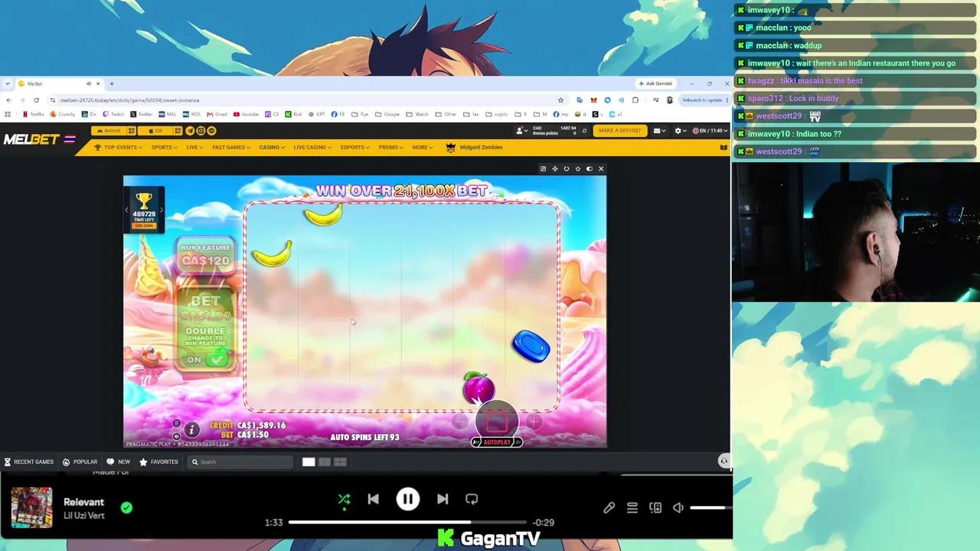Select the POPULAR tab
This screenshot has height=551, width=980.
80,461
